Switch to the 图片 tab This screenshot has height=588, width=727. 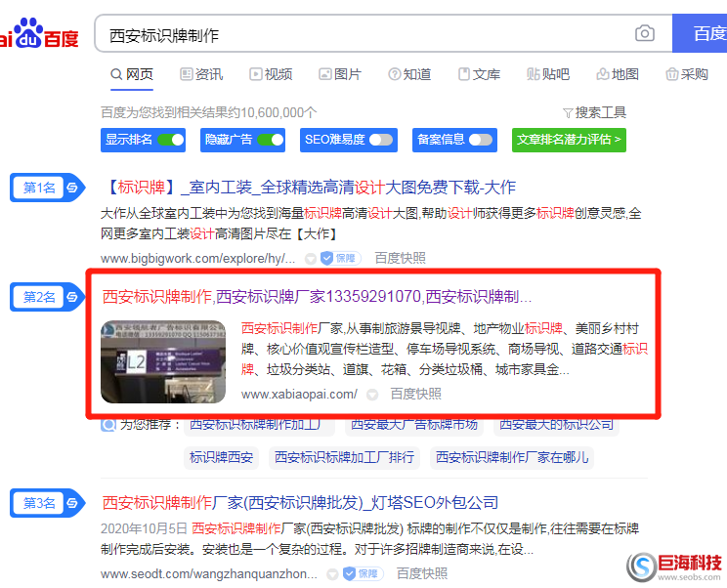(340, 74)
